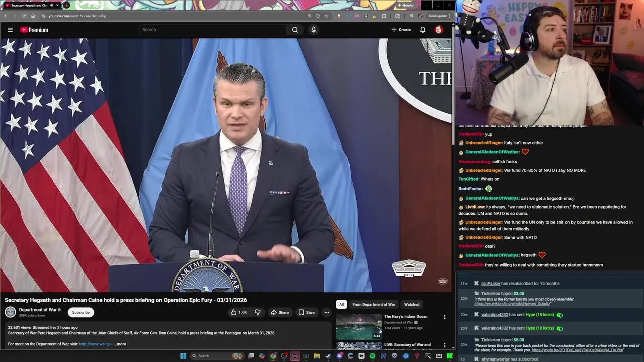
Task: Open Department of War channel avatar
Action: tap(10, 312)
